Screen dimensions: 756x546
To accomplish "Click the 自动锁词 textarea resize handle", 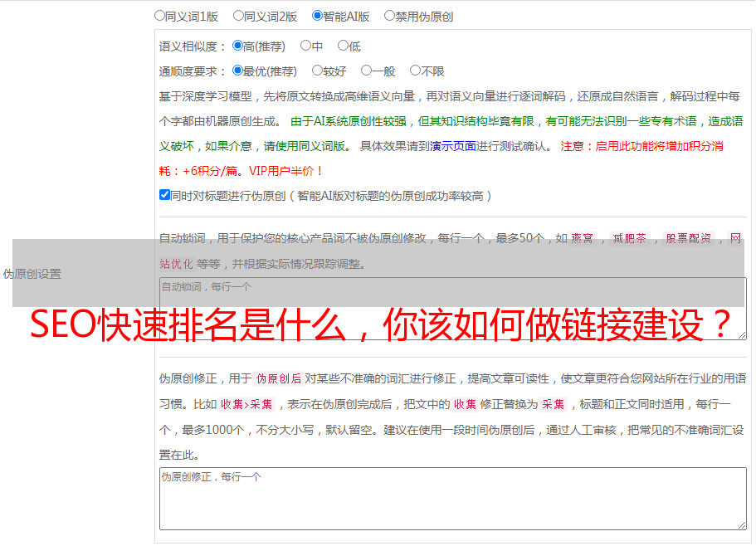I will (742, 335).
